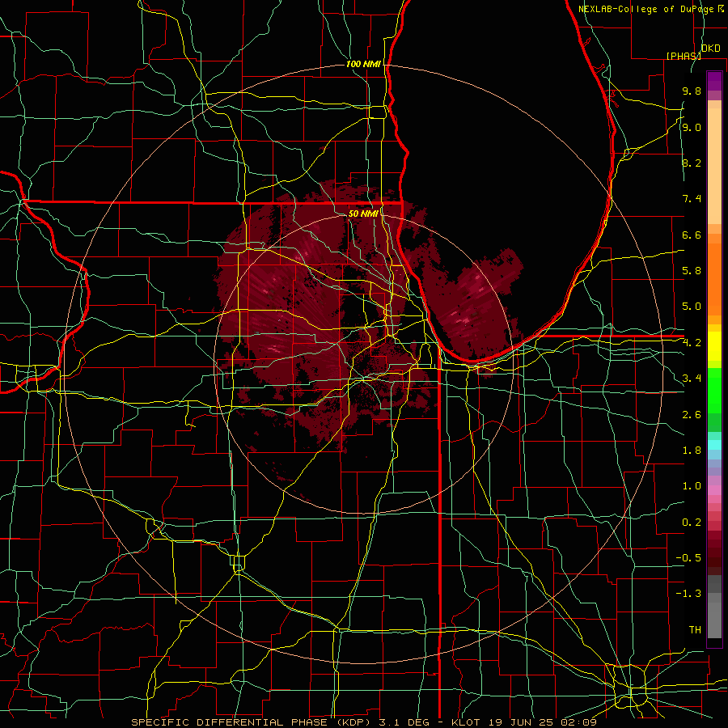Screen dimensions: 728x728
Task: Pick the orange segment of the color bar
Action: coord(714,278)
